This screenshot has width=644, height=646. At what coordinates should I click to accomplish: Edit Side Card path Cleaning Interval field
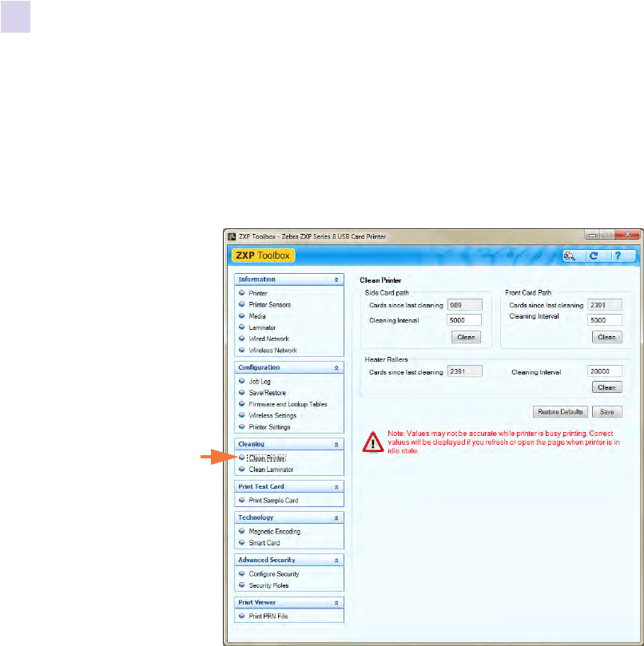click(464, 320)
